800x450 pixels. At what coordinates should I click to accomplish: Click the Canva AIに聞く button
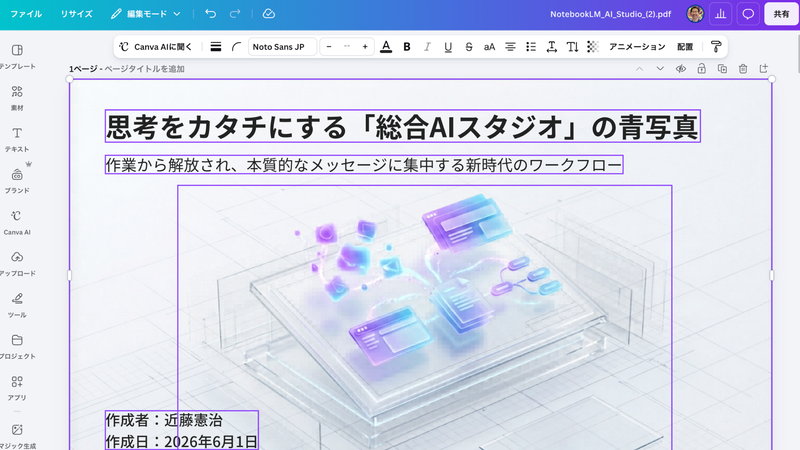pos(155,47)
